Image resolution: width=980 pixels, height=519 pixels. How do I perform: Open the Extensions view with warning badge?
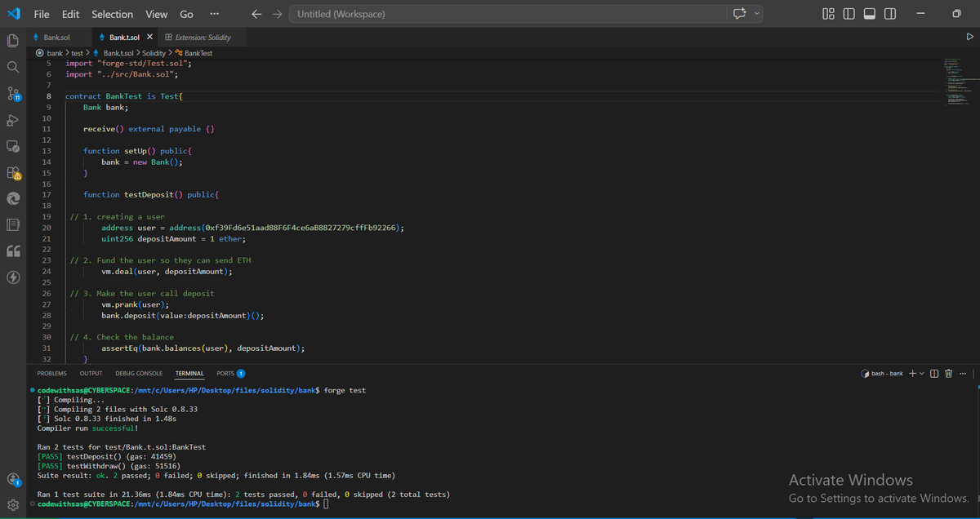[12, 173]
